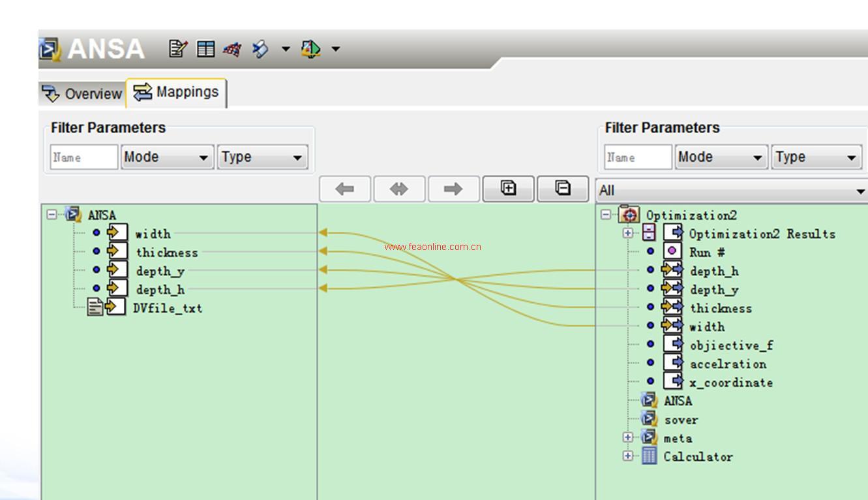Image resolution: width=868 pixels, height=500 pixels.
Task: Select objective_f parameter in Optimization2 tree
Action: (x=731, y=345)
